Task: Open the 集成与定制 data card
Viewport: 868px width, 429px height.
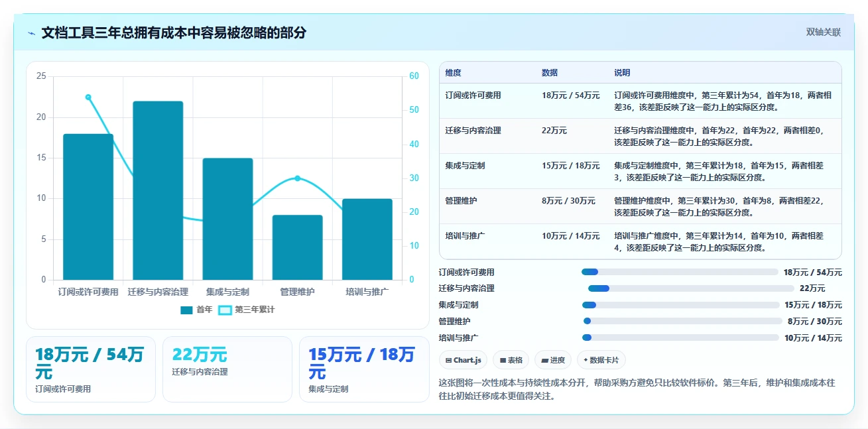Action: 364,369
